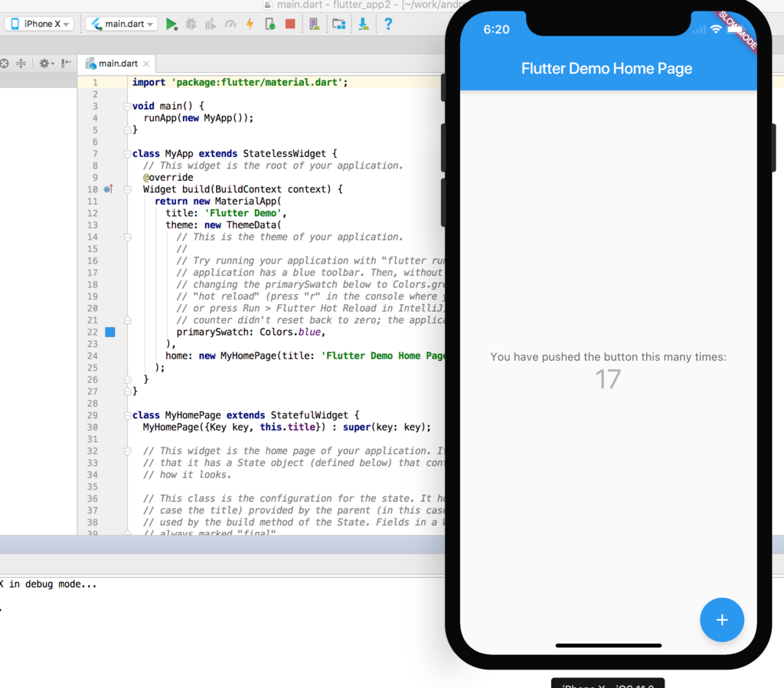This screenshot has height=688, width=784.
Task: Click the simulator's right side power button
Action: tap(774, 148)
